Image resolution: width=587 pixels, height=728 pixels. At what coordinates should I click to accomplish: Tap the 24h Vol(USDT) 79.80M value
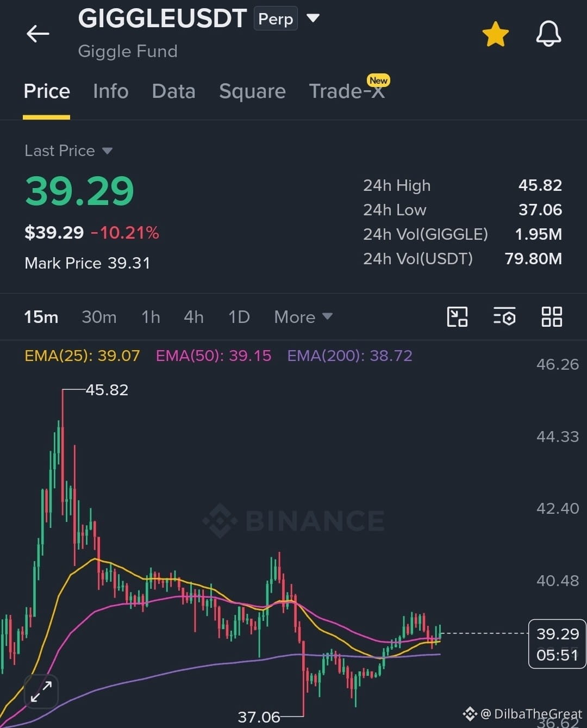tap(533, 259)
